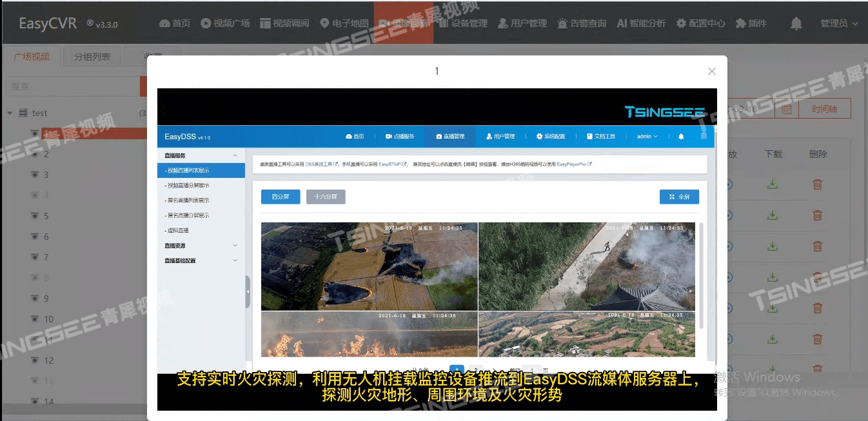
Task: Switch to the 广场视频 tab
Action: click(32, 57)
